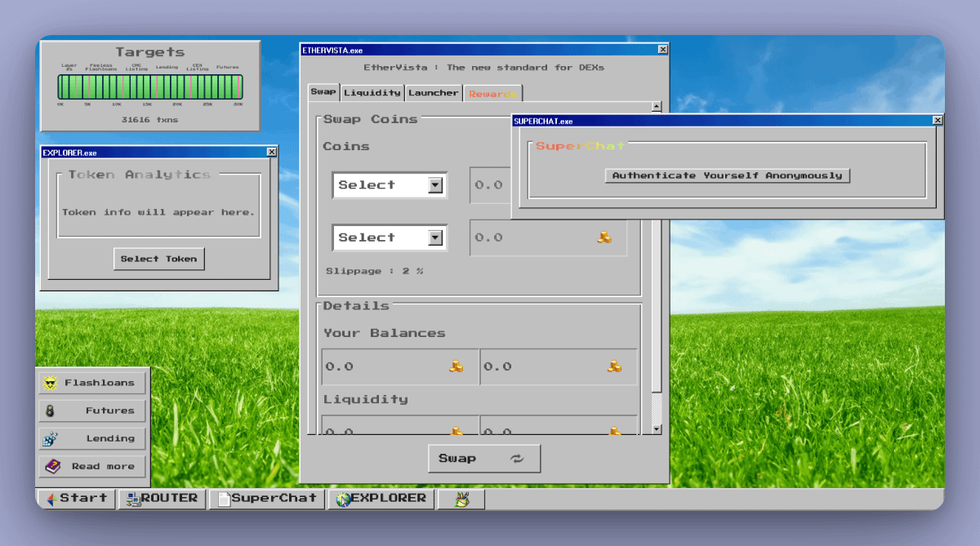The width and height of the screenshot is (980, 546).
Task: Close the ETHERVISTA.exe window
Action: (662, 50)
